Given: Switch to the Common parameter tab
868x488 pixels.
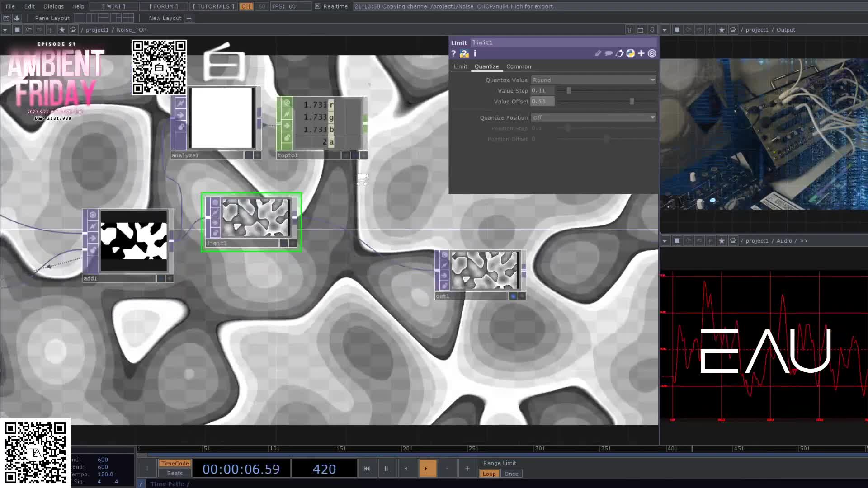Looking at the screenshot, I should pos(519,66).
